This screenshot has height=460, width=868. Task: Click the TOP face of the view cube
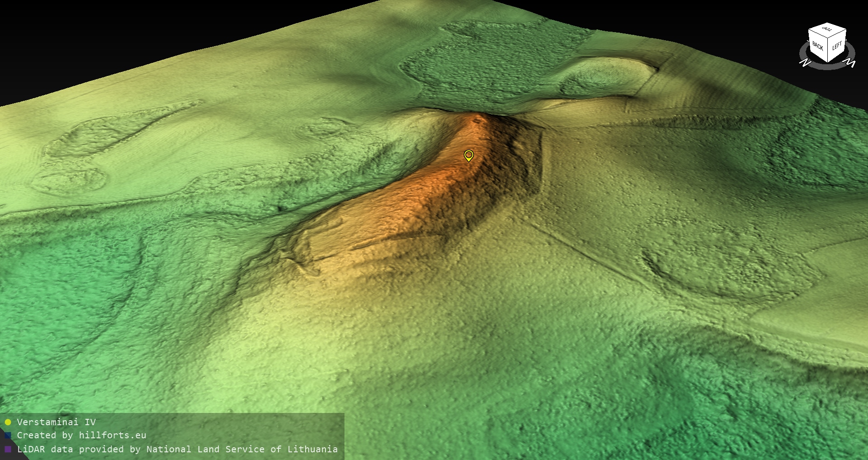[827, 29]
